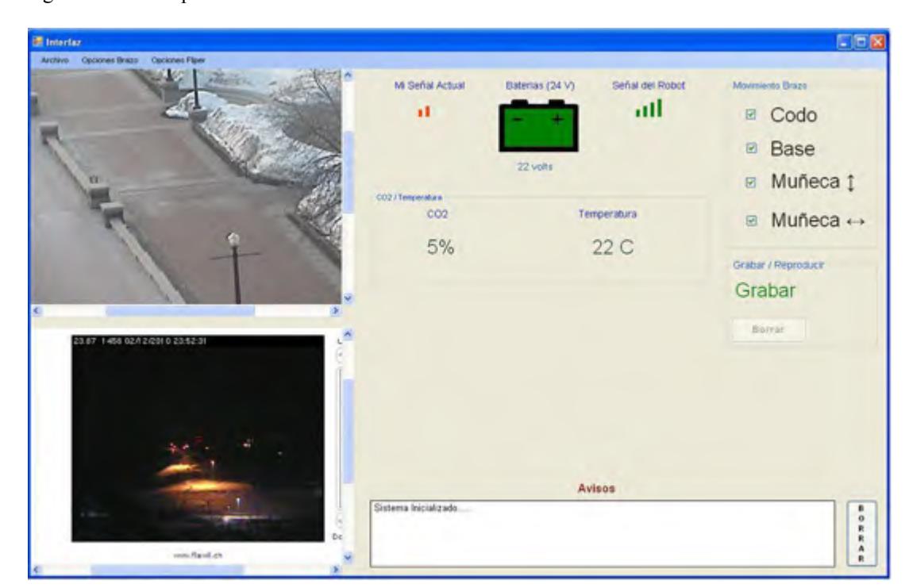Click the green Grabar record label
The image size is (909, 588).
(x=765, y=290)
